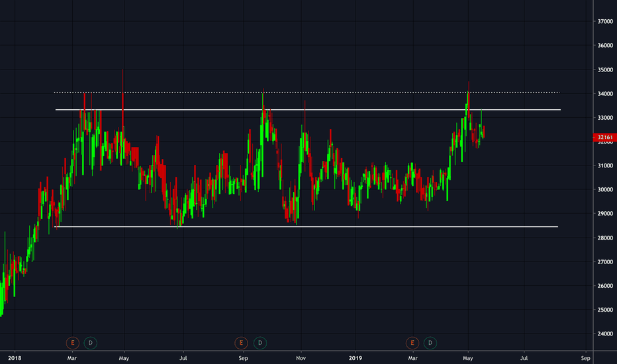Viewport: 617px width, 364px height.
Task: Click the 29000 price axis label
Action: [x=605, y=214]
